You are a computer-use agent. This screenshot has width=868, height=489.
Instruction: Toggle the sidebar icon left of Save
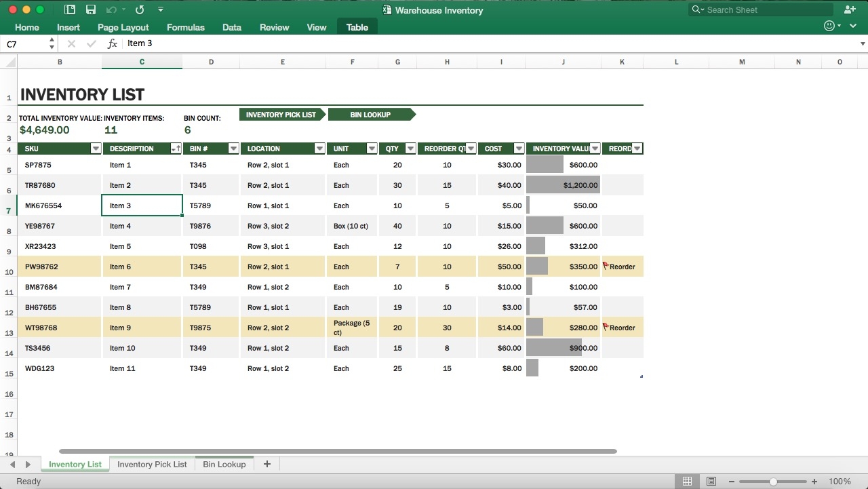70,9
